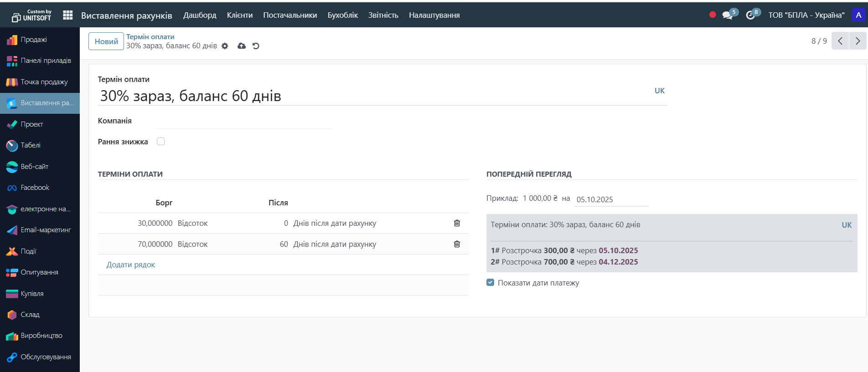Viewport: 868px width, 372px height.
Task: Click the example date field 05.10.2025
Action: [x=611, y=199]
